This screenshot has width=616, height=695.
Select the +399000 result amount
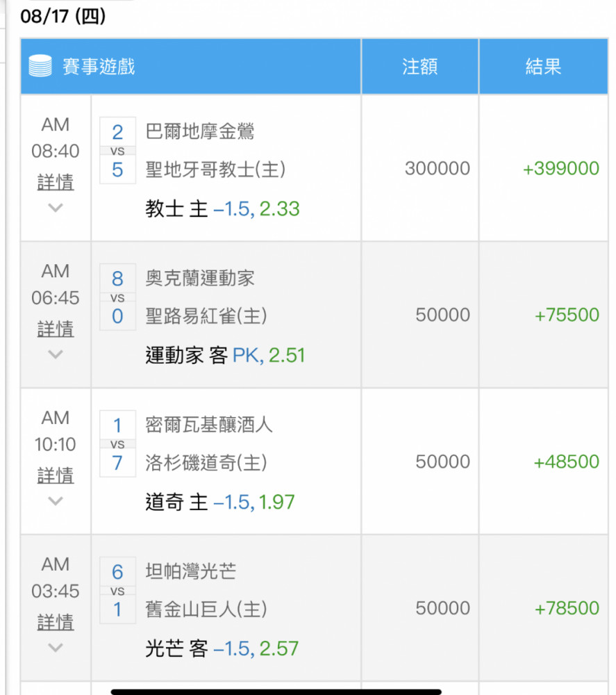pyautogui.click(x=560, y=168)
